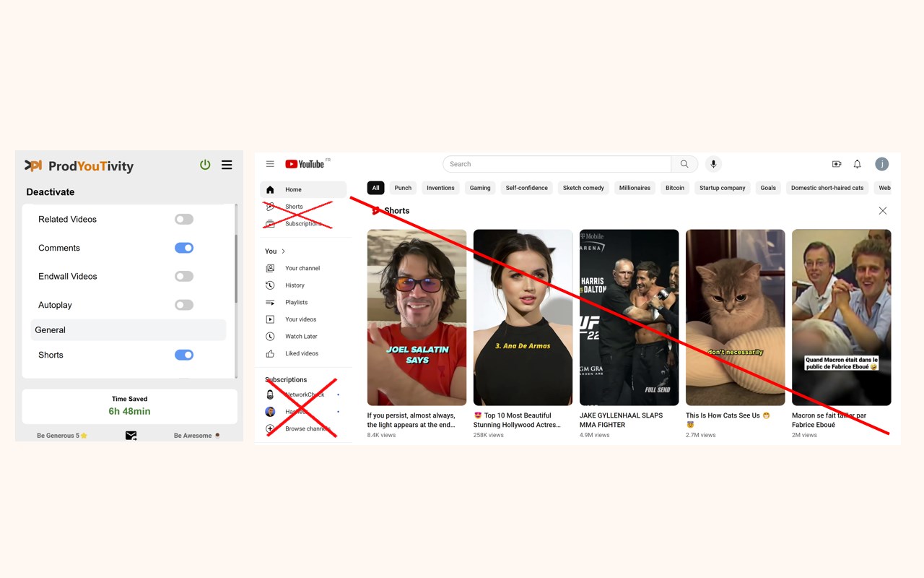Select the Domestic short-haired cats chip

click(827, 188)
